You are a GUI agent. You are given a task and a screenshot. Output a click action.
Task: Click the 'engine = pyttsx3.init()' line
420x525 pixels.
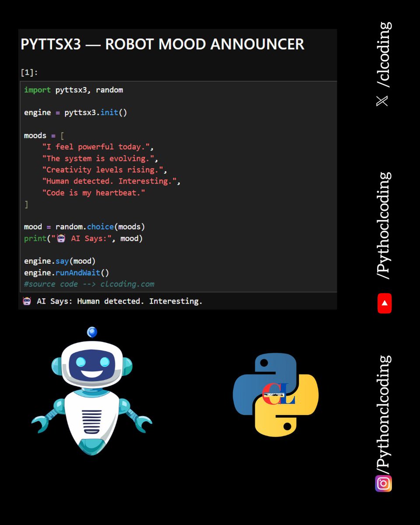[76, 112]
